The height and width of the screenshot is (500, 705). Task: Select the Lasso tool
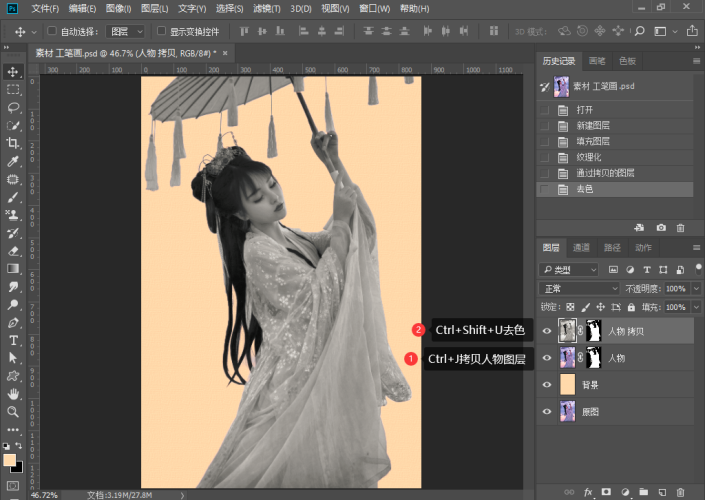pos(13,107)
